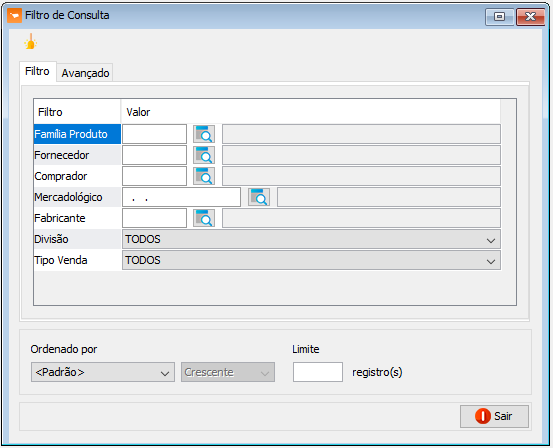Click the Família Produto code input field
Image resolution: width=553 pixels, height=448 pixels.
pos(154,134)
